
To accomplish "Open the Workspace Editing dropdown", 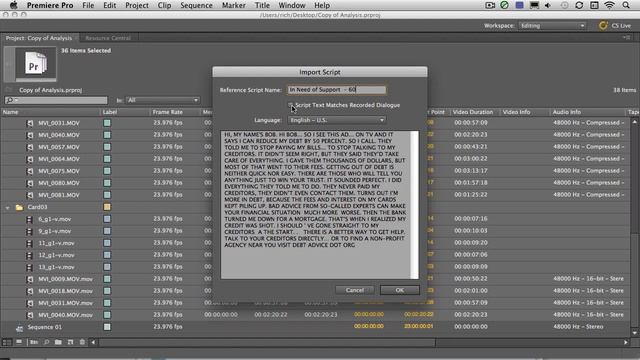I will (552, 26).
